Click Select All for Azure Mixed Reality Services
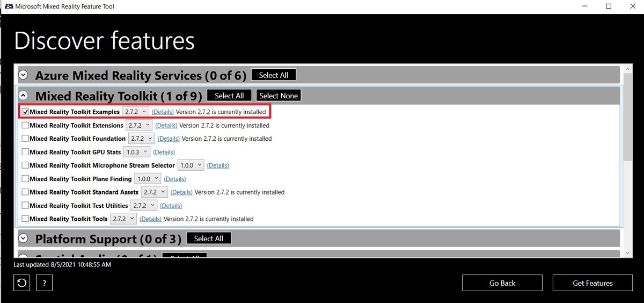 [274, 75]
